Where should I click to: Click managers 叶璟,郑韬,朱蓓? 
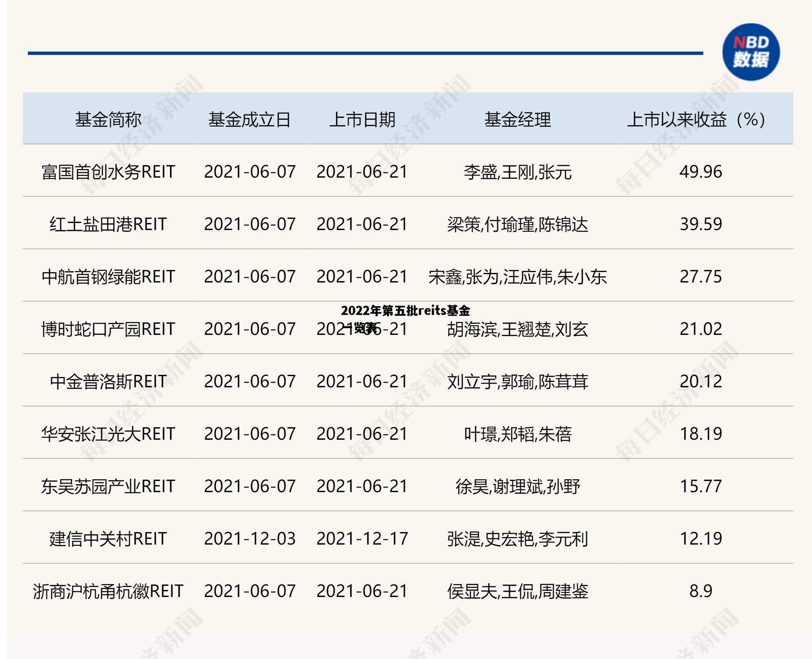pos(517,434)
